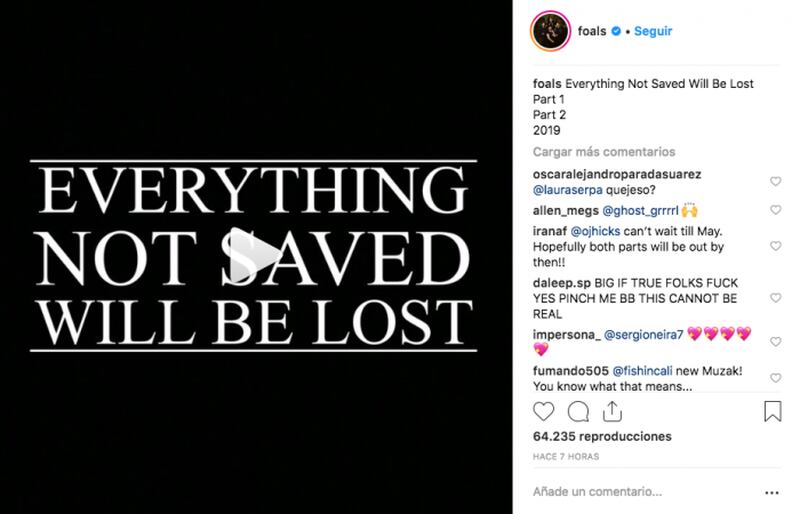Open the comment bubble icon
Image resolution: width=800 pixels, height=514 pixels.
click(x=578, y=411)
